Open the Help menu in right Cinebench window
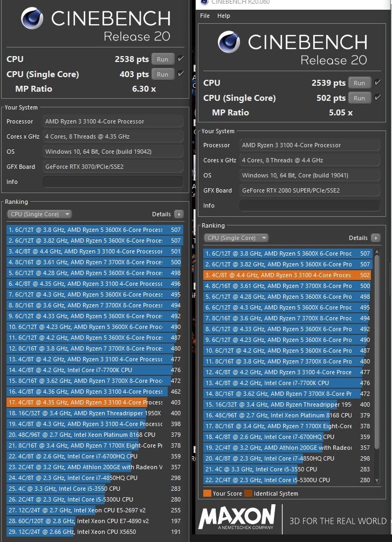This screenshot has height=542, width=392. click(223, 16)
